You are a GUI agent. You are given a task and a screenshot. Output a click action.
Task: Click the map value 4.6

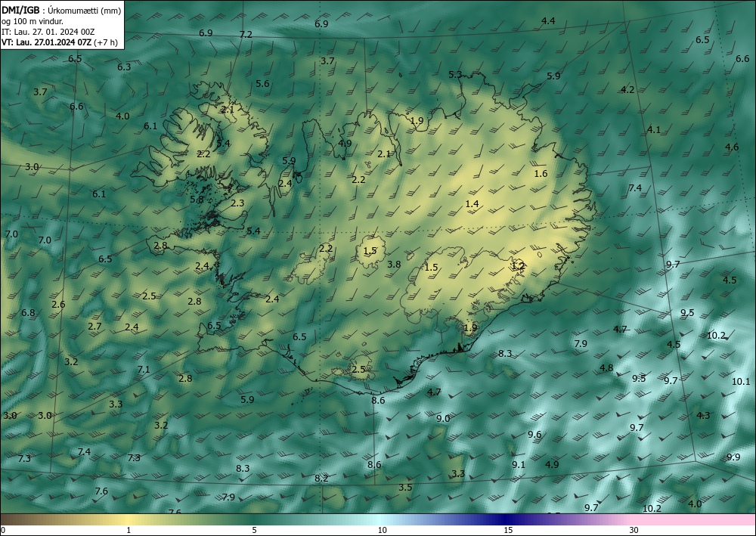point(732,147)
